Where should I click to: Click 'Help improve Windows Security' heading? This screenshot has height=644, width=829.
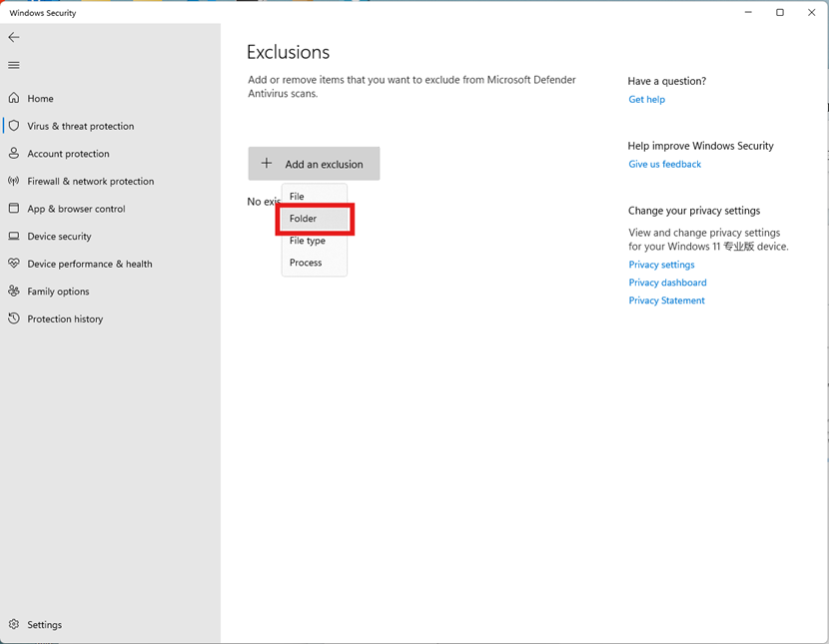click(x=700, y=146)
